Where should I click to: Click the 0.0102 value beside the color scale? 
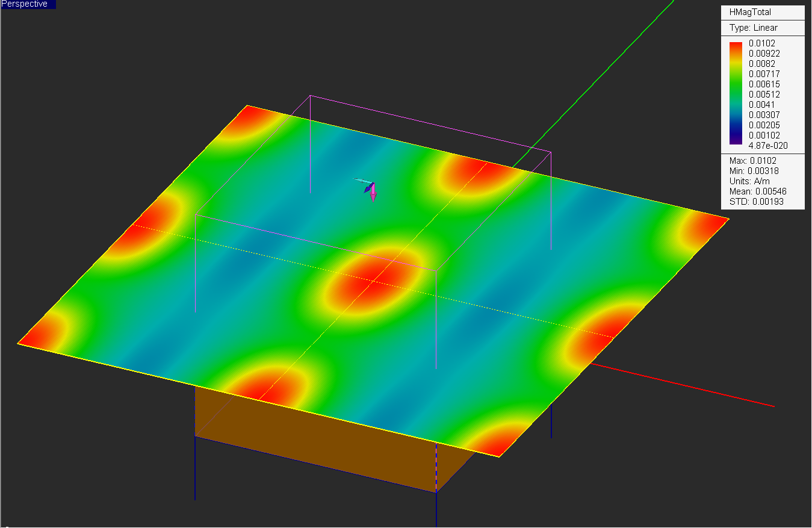pyautogui.click(x=762, y=43)
